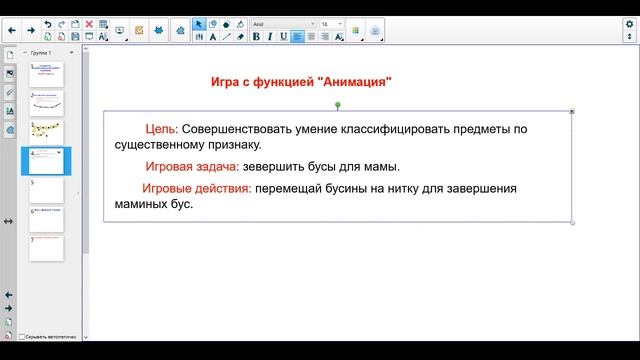Screen dimensions: 640x360
Task: Open the view screens options
Action: coord(120,31)
